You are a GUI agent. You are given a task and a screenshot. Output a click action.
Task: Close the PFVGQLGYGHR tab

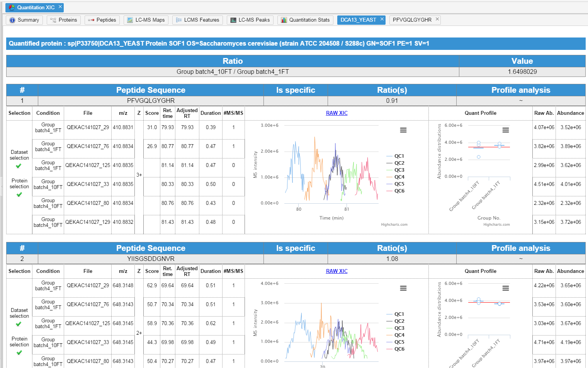(437, 19)
